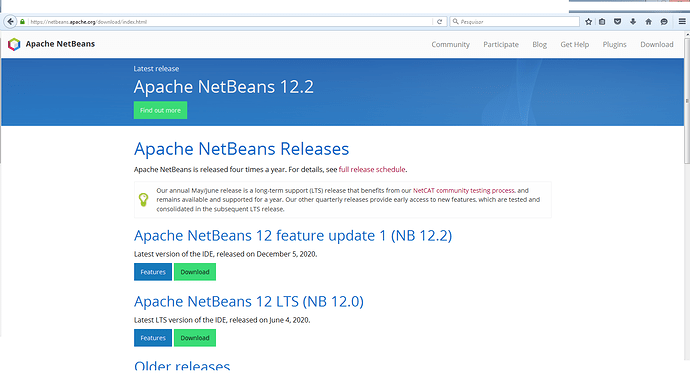This screenshot has width=690, height=388.
Task: Click Download button for NB 12.2
Action: coord(195,272)
